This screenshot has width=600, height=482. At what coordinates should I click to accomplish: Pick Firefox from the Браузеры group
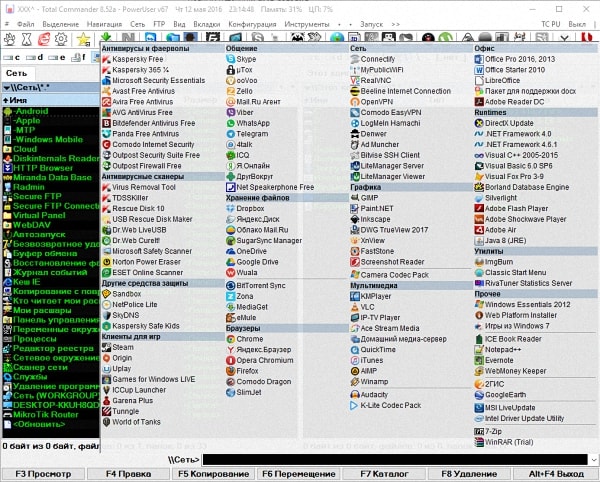point(250,369)
